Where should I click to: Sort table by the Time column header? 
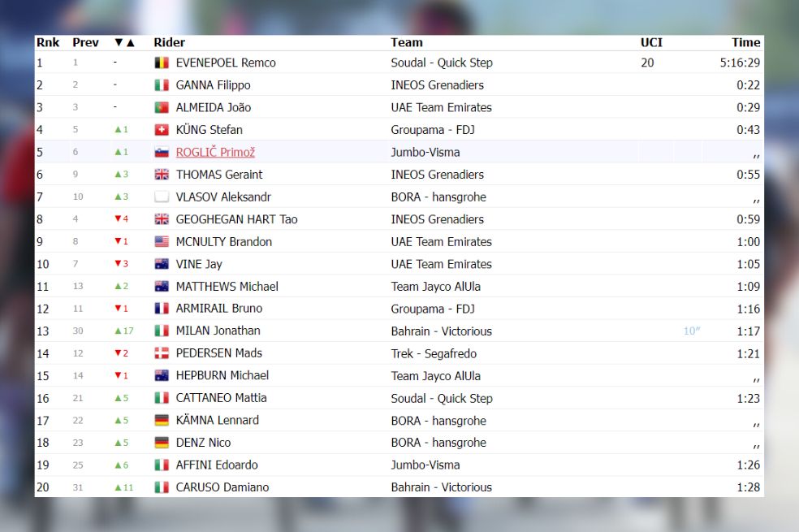click(746, 42)
